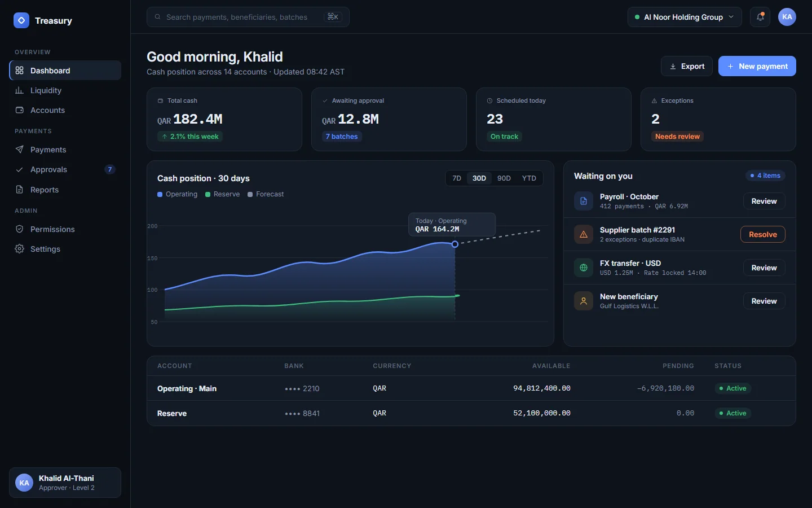Click the Reports document icon

(x=20, y=190)
